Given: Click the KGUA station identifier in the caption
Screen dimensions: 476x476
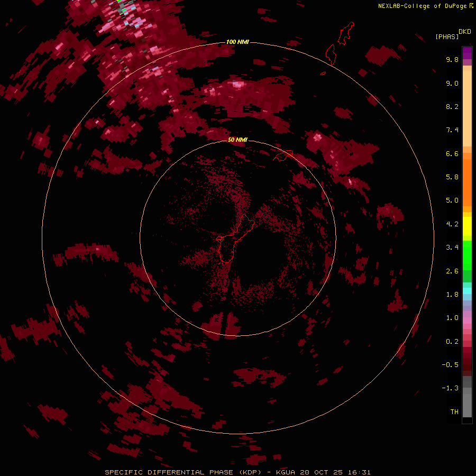Looking at the screenshot, I should coord(286,472).
